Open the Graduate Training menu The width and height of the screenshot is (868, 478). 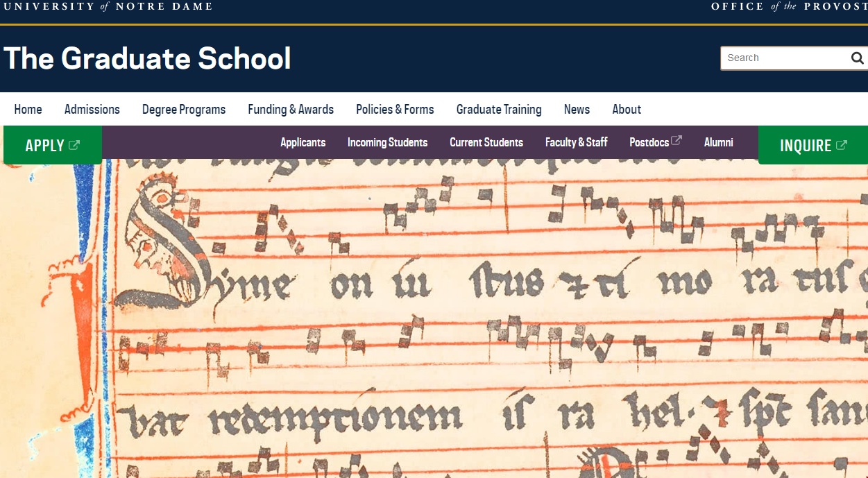[499, 110]
